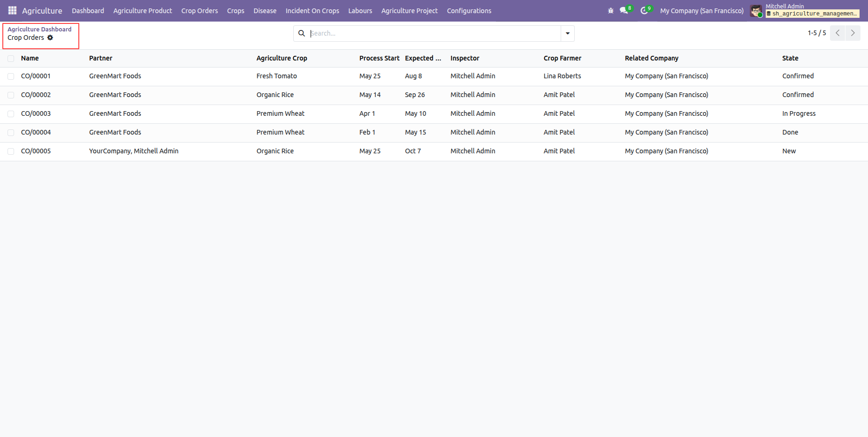Open the Crop Orders gear actions menu
Image resolution: width=868 pixels, height=437 pixels.
coord(50,38)
